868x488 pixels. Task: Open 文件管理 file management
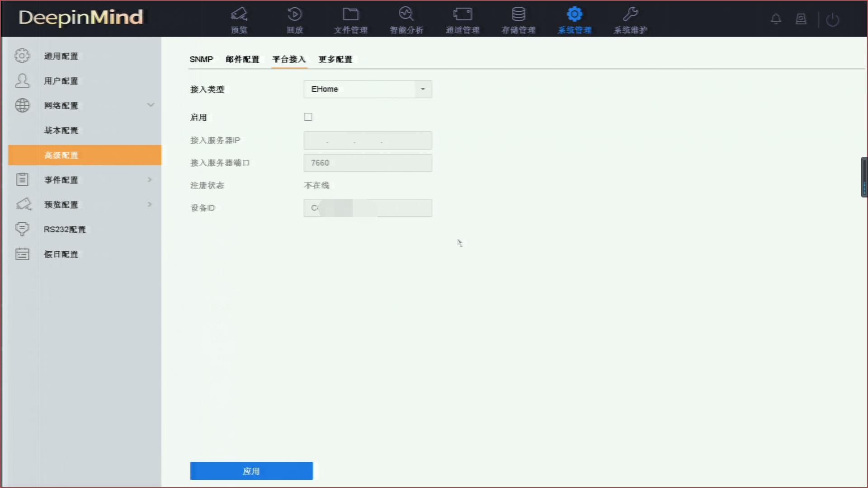tap(350, 19)
